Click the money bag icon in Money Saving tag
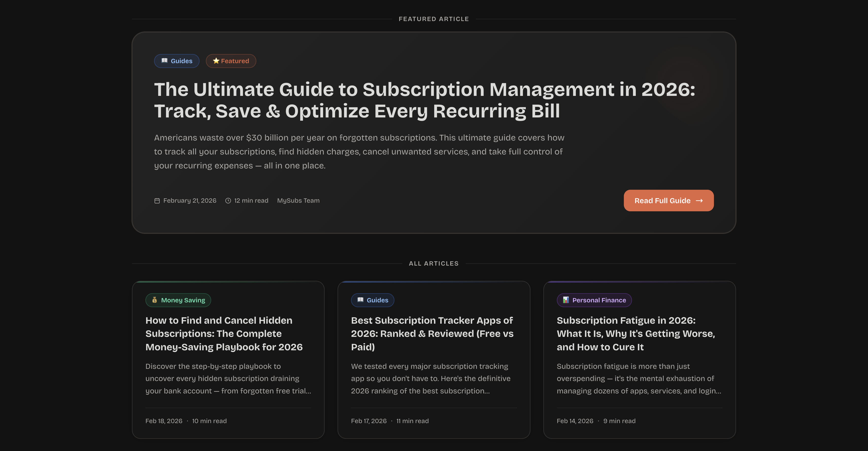 click(x=155, y=300)
